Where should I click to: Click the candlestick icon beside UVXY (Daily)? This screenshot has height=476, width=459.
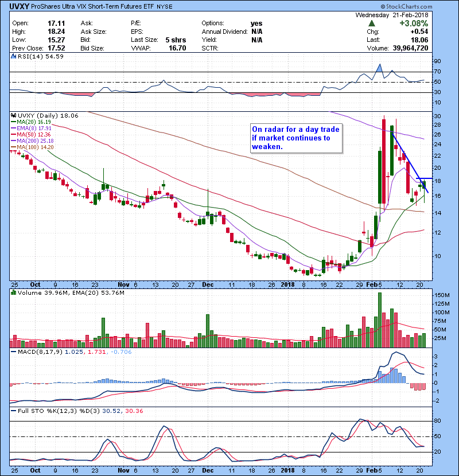pyautogui.click(x=13, y=115)
